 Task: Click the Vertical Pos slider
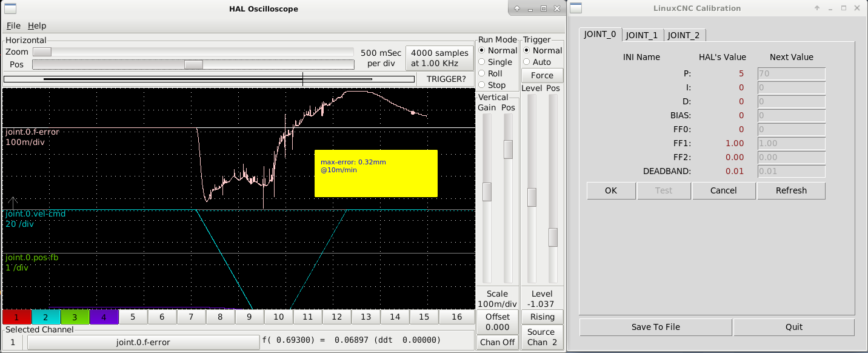(509, 198)
